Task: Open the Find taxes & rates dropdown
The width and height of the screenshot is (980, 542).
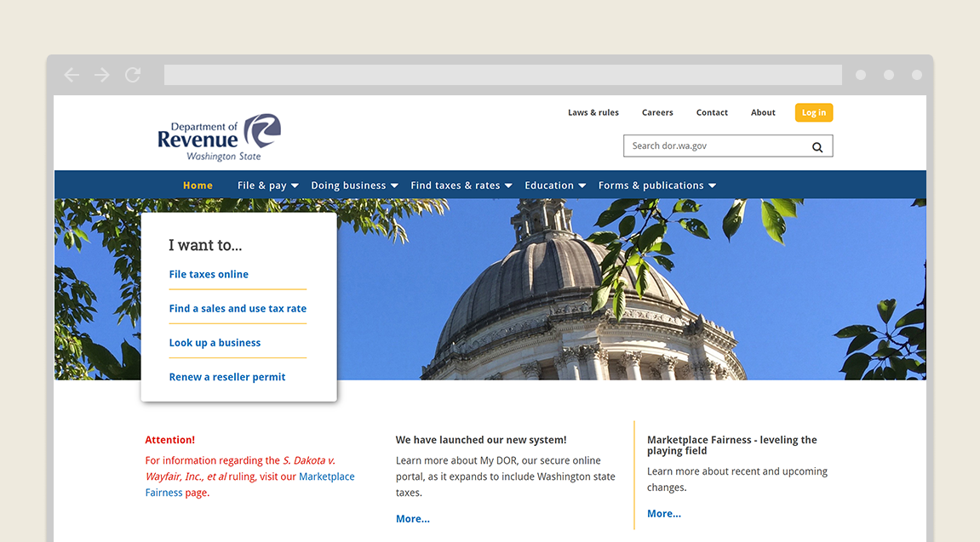Action: pyautogui.click(x=461, y=185)
